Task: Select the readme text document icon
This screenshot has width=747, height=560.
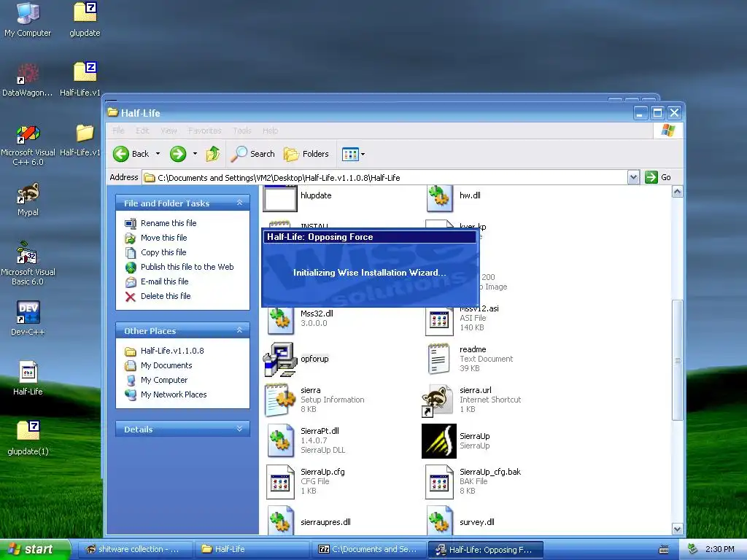Action: 438,359
